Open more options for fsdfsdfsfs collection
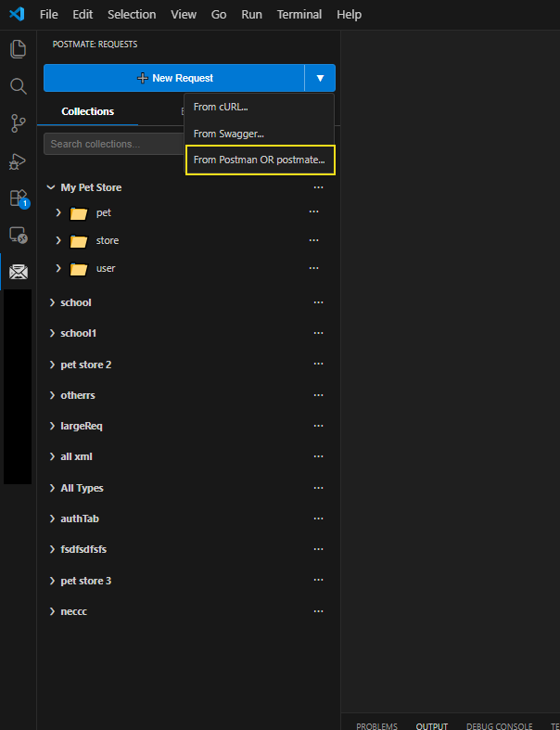Screen dimensions: 560x730 318,549
